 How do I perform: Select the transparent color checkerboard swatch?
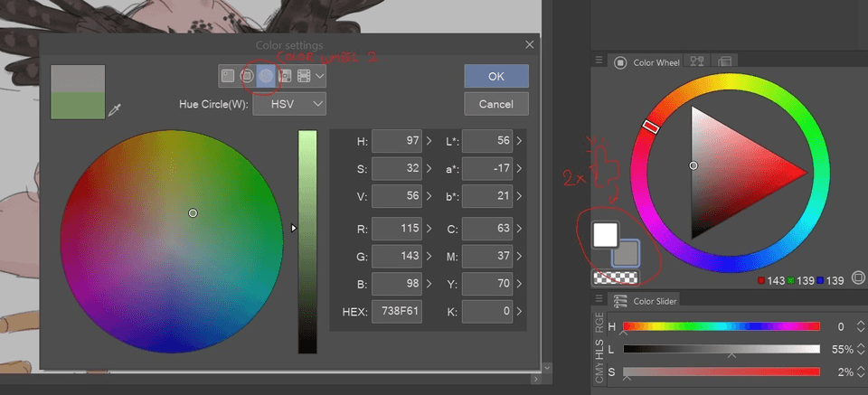[x=615, y=278]
